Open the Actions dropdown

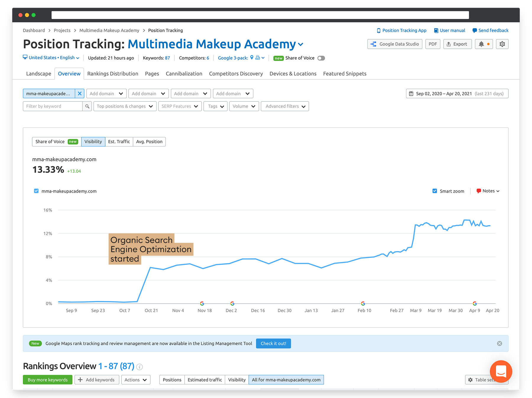click(136, 380)
